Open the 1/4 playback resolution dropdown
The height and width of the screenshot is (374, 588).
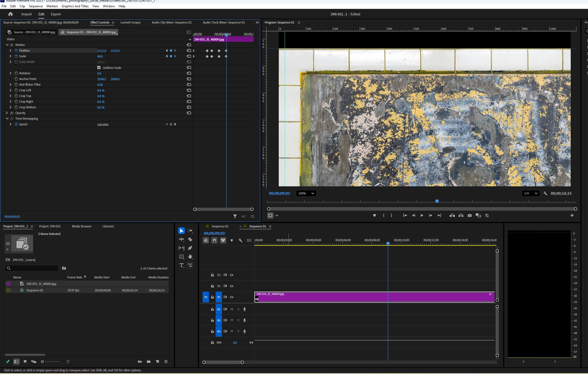tap(530, 193)
